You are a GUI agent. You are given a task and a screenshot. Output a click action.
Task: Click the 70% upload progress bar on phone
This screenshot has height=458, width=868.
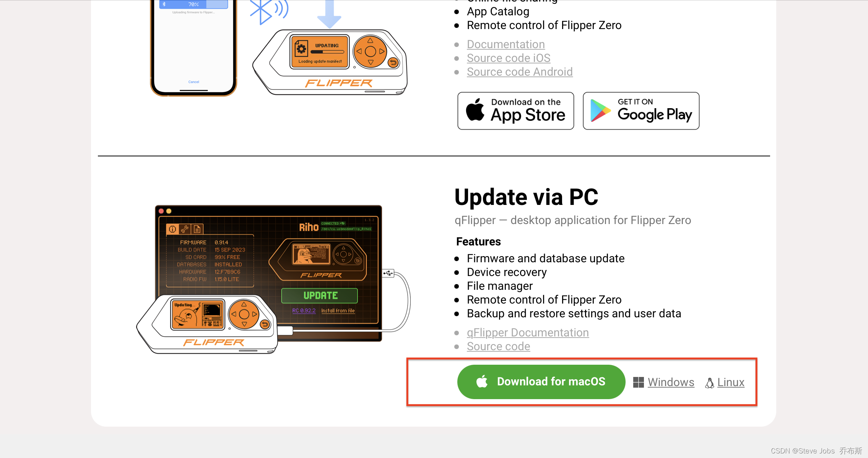[x=193, y=4]
